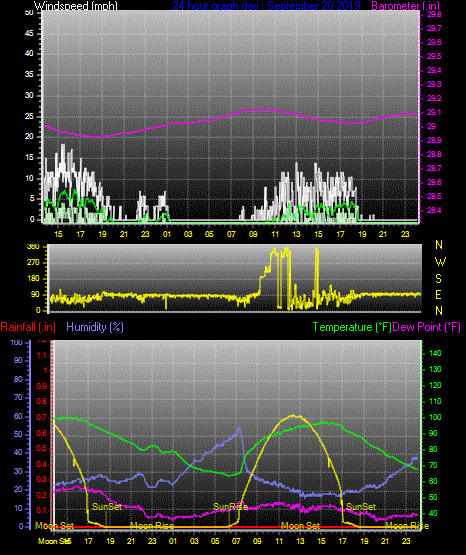466x555 pixels.
Task: Click the 80 value on blue humidity axis
Action: tap(18, 379)
